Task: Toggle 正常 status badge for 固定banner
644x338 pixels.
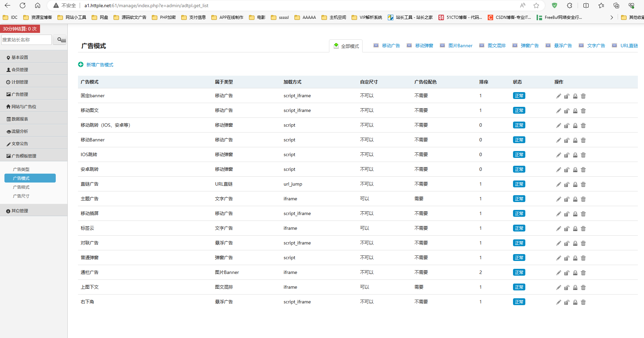Action: [x=519, y=96]
